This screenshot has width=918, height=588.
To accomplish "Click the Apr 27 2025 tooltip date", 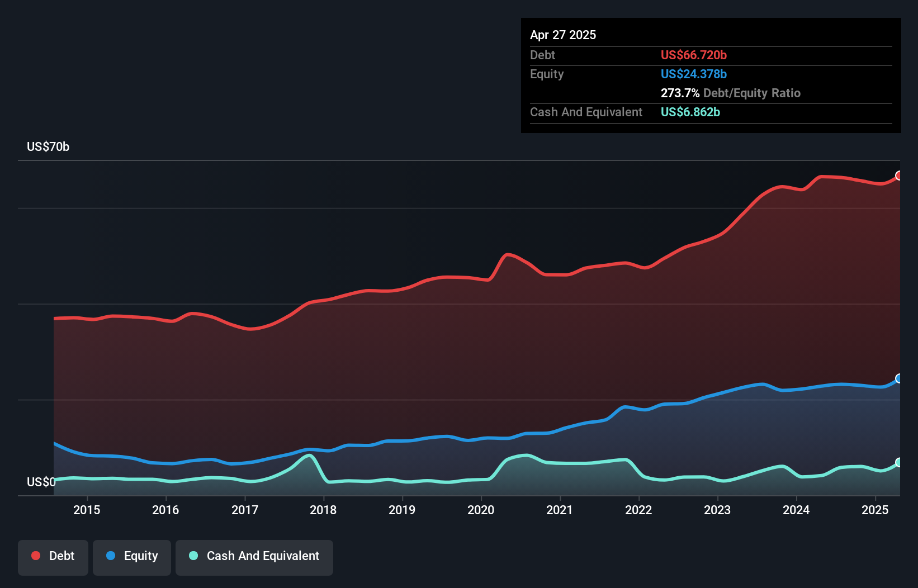I will pos(563,35).
